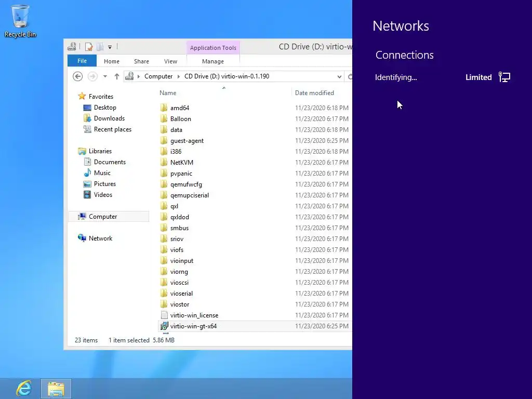
Task: Switch to the View ribbon tab
Action: point(170,61)
